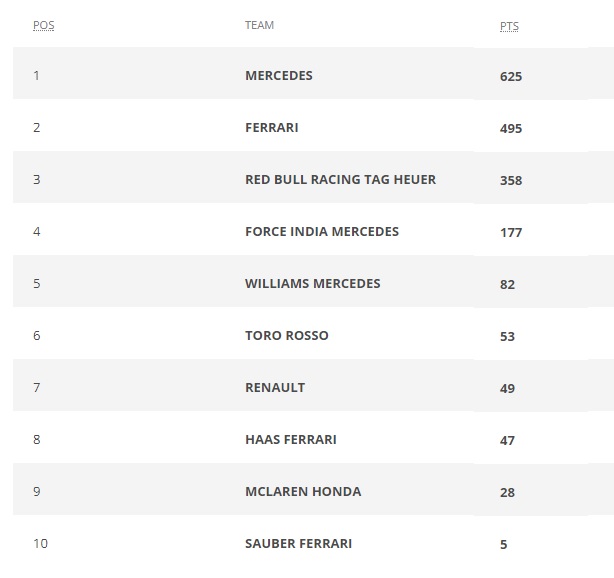Image resolution: width=614 pixels, height=578 pixels.
Task: Select position number 10 in standings
Action: (x=40, y=544)
